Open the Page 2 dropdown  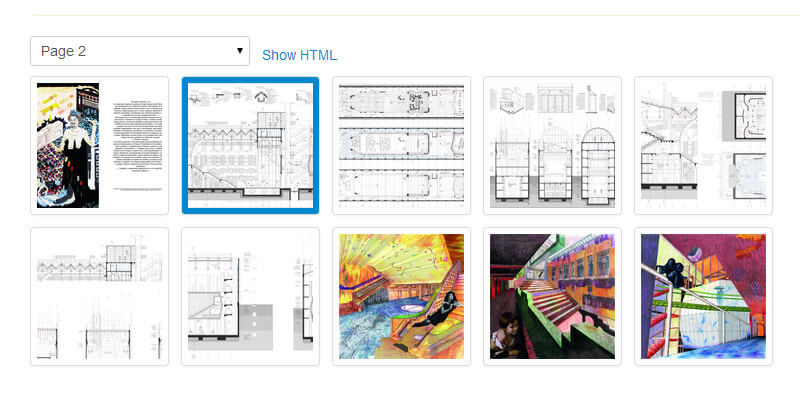click(139, 51)
